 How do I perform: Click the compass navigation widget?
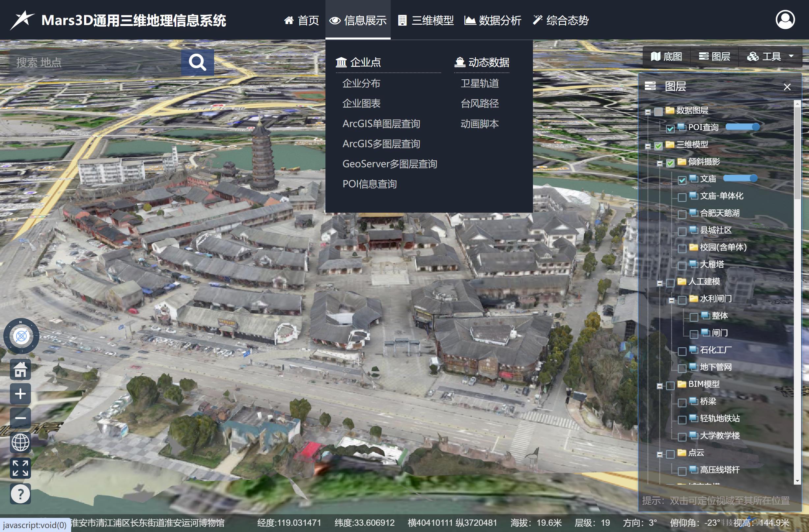tap(21, 336)
